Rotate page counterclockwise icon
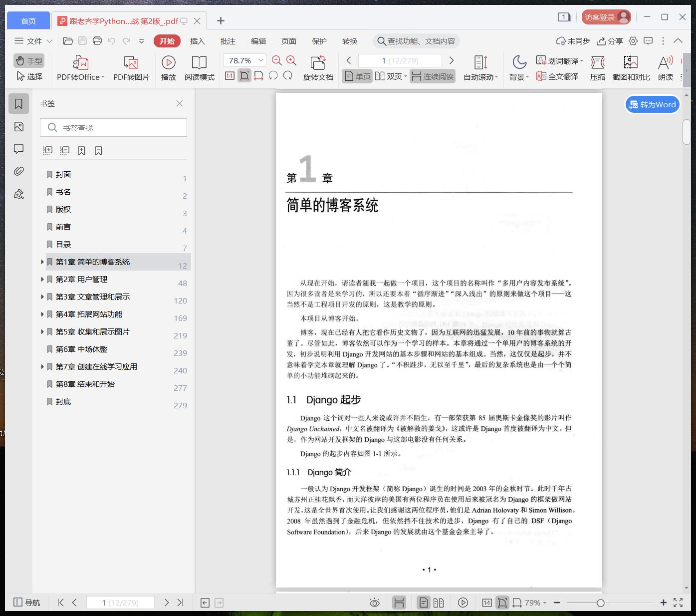This screenshot has height=616, width=696. click(x=273, y=76)
